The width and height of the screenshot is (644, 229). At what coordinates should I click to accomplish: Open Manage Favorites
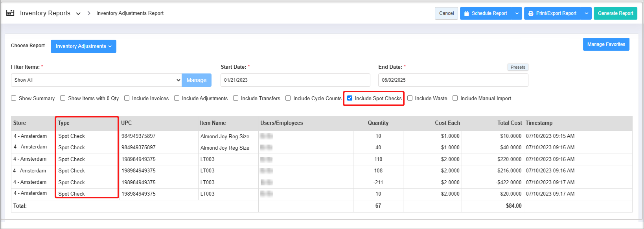(x=606, y=44)
